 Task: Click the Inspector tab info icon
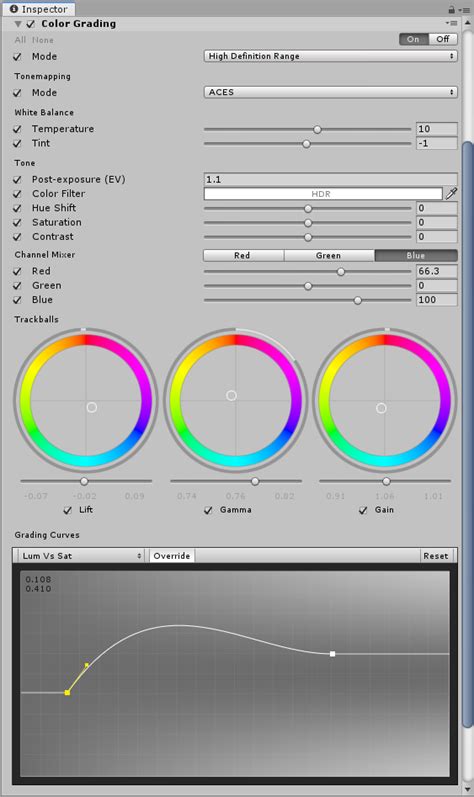(x=14, y=9)
